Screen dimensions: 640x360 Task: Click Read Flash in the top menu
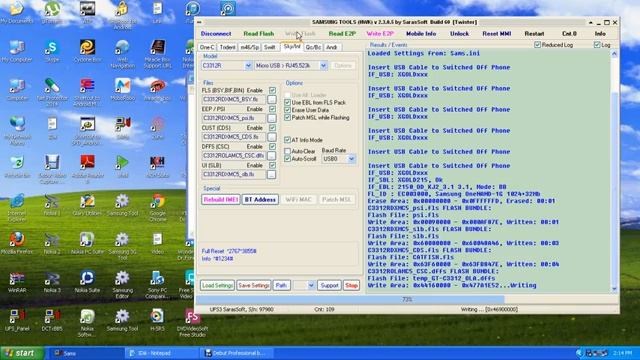tap(259, 33)
